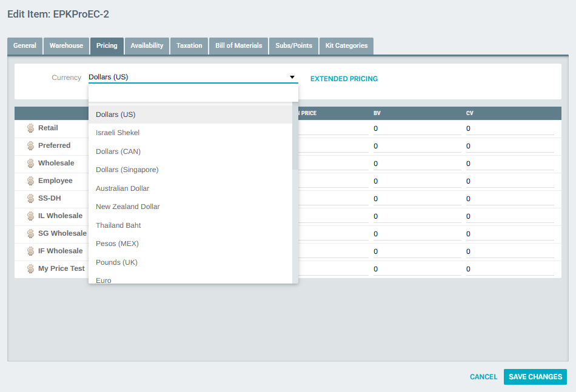Open Extended Pricing
The width and height of the screenshot is (576, 392).
344,78
